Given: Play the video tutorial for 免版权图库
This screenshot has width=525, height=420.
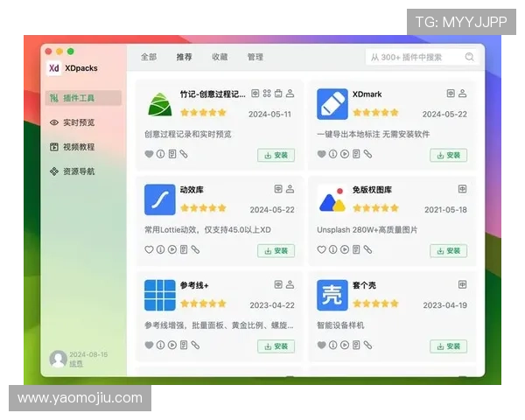Looking at the screenshot, I should [345, 249].
